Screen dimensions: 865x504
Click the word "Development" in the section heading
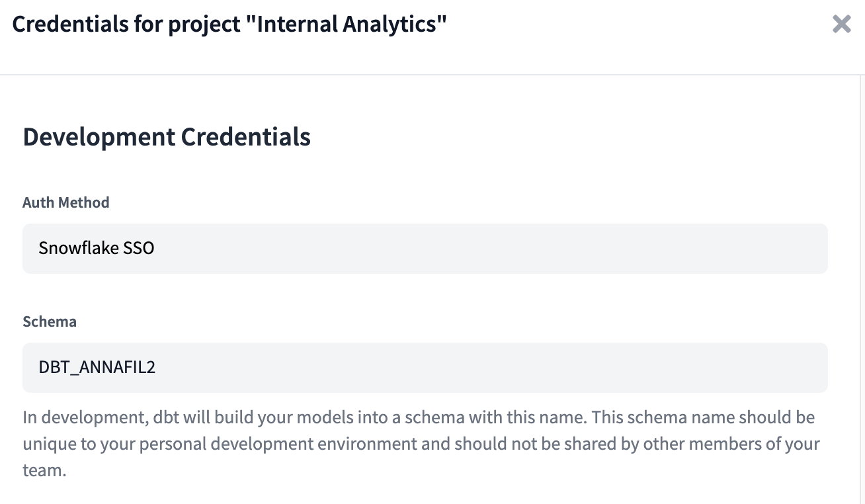click(99, 137)
